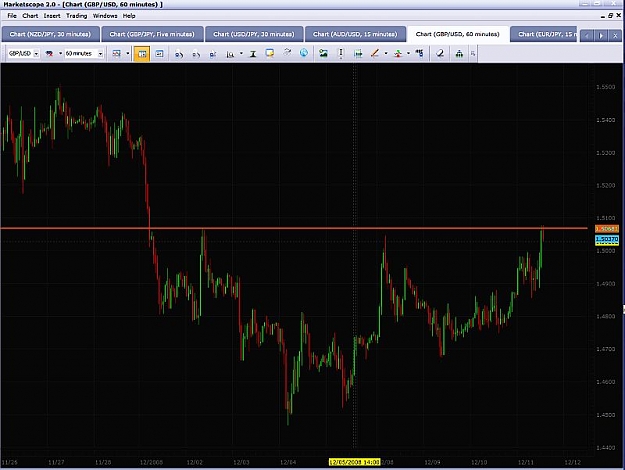Select the vertical line tool
The image size is (625, 470).
tap(341, 53)
